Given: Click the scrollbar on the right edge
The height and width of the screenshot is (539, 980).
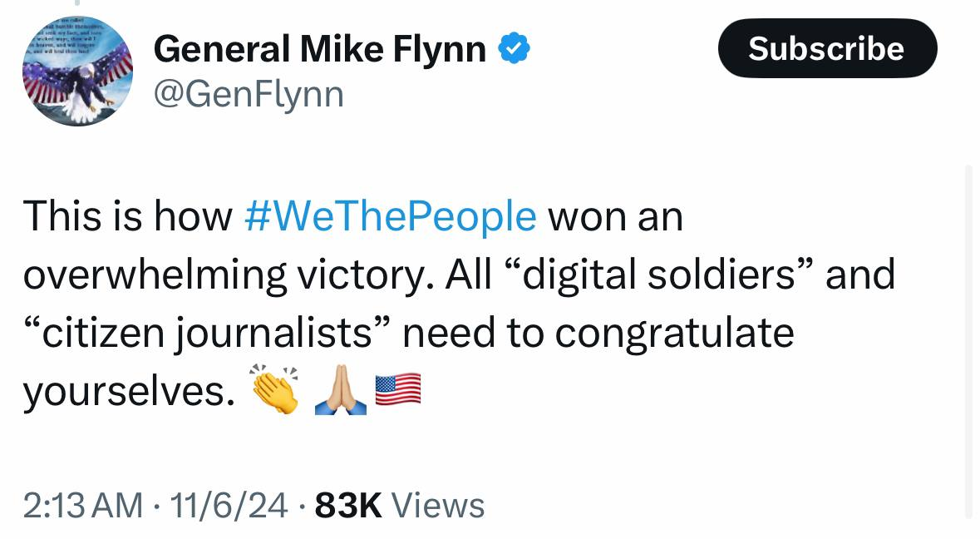Looking at the screenshot, I should point(968,341).
